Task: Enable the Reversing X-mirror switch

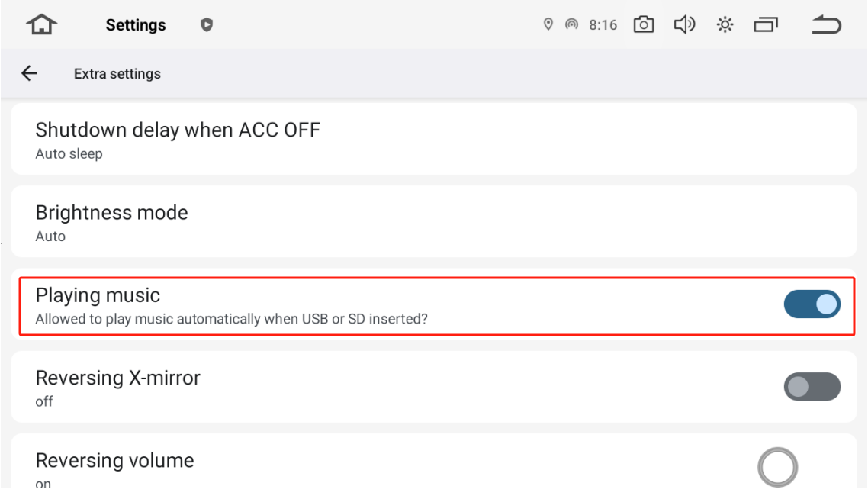Action: 812,387
